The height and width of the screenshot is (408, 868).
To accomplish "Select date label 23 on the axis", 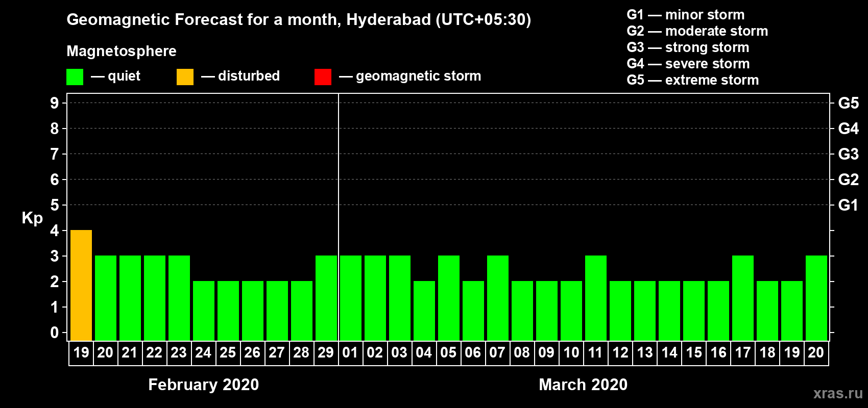I will [x=179, y=352].
